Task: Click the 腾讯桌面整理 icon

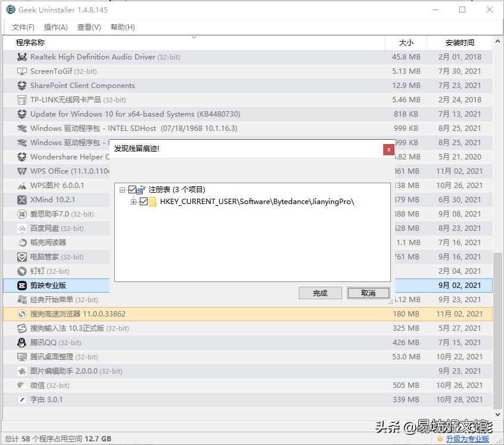Action: (22, 357)
